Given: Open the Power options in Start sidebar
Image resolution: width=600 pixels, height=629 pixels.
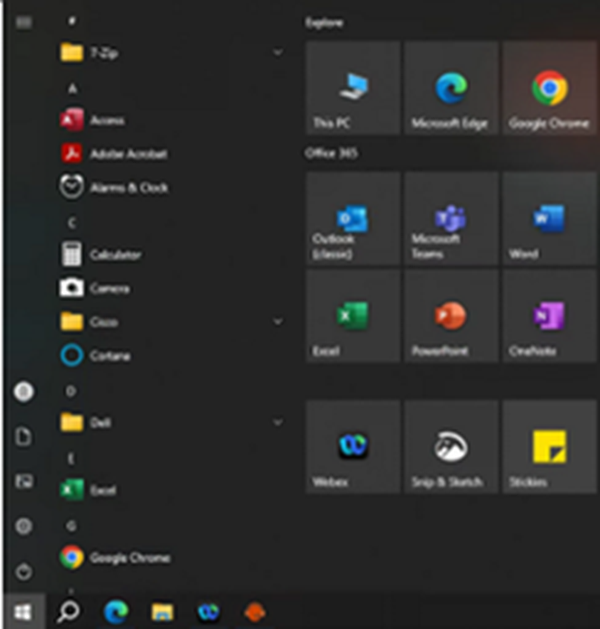Looking at the screenshot, I should point(24,572).
